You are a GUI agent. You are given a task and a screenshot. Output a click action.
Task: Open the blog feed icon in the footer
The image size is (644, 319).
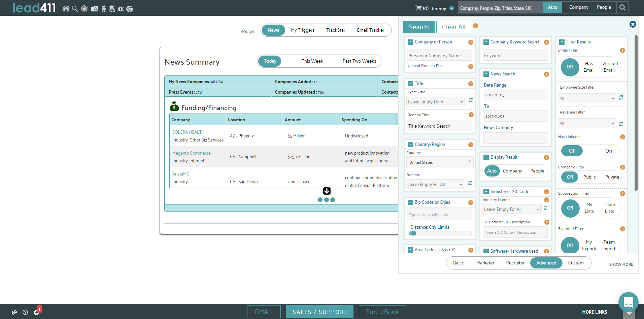click(x=14, y=312)
